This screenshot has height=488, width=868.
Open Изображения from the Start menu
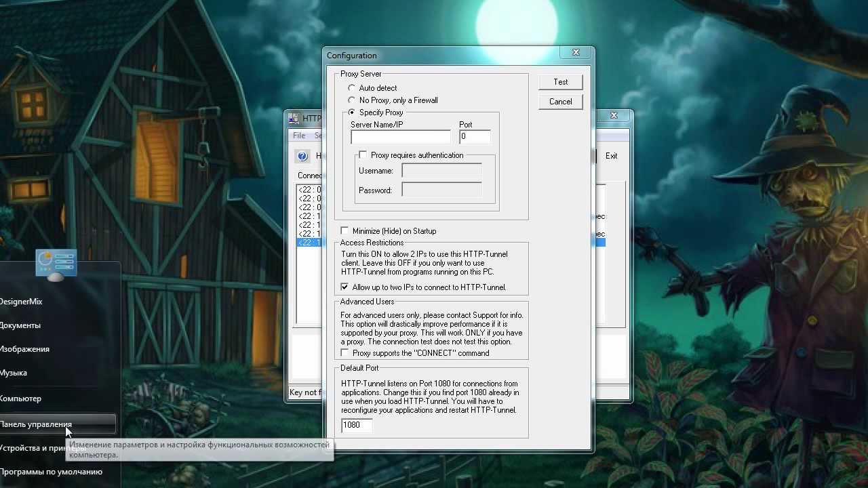(24, 349)
